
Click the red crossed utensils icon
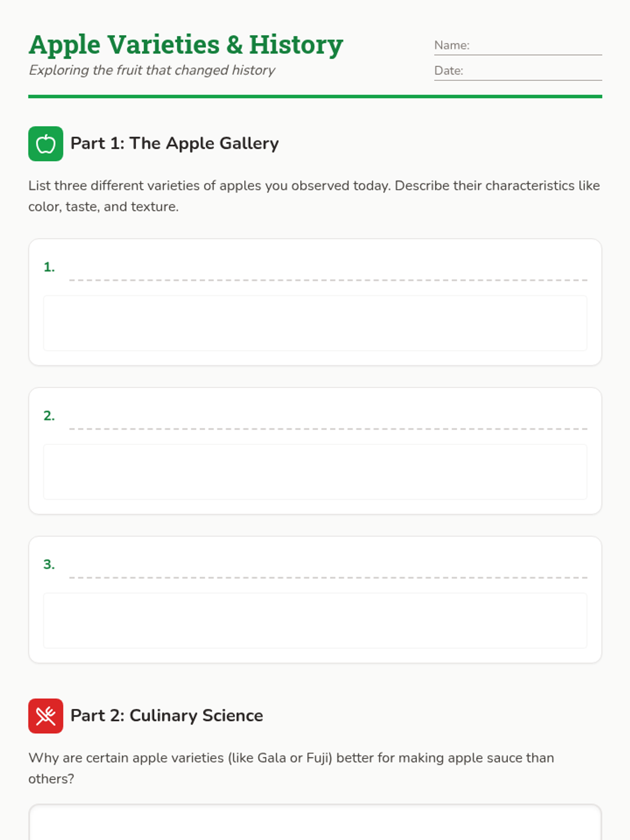46,716
